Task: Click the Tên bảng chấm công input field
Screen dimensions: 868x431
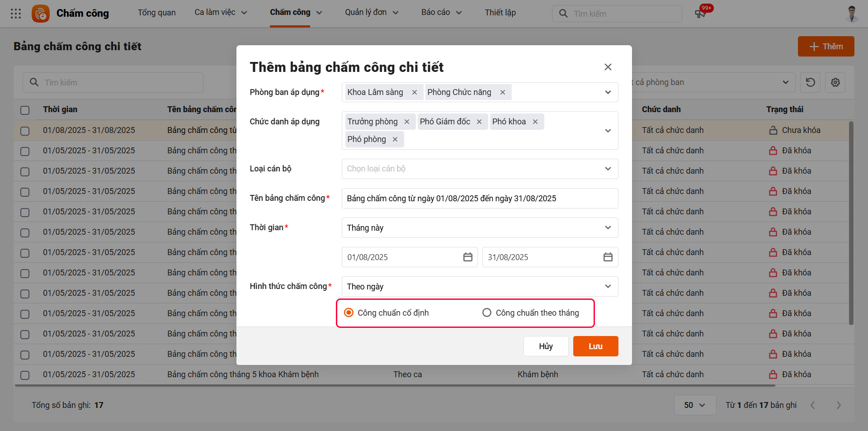Action: pos(480,199)
